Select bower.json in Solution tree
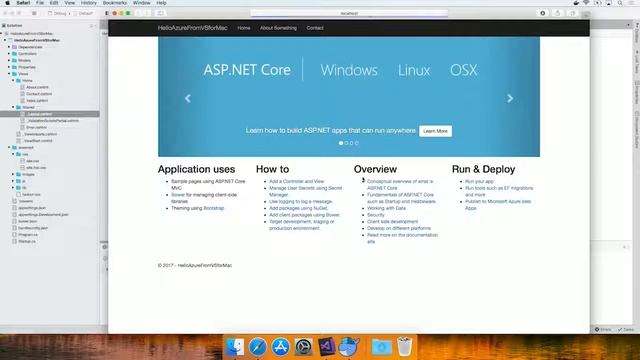This screenshot has width=640, height=360. point(27,221)
